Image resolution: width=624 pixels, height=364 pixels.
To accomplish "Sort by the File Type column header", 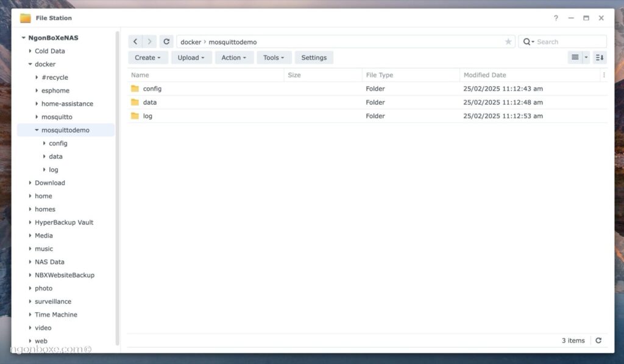I will 411,75.
